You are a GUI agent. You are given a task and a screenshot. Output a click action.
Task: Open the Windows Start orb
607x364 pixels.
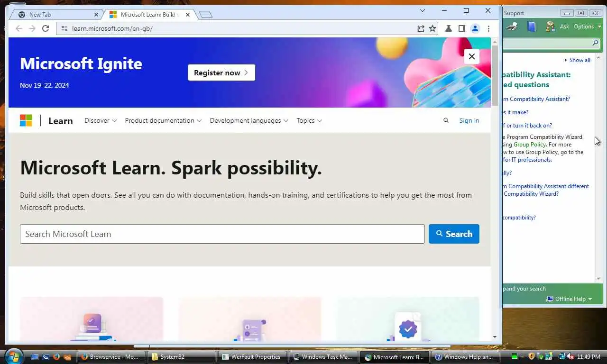coord(13,356)
